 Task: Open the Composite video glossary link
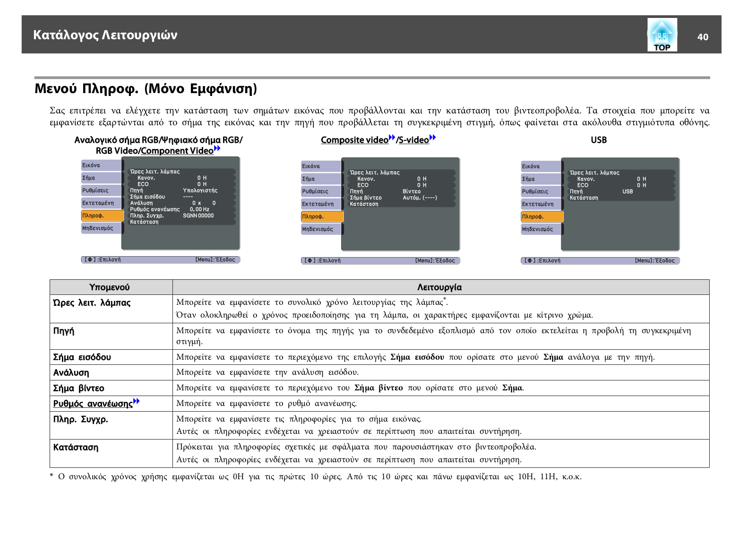[354, 140]
